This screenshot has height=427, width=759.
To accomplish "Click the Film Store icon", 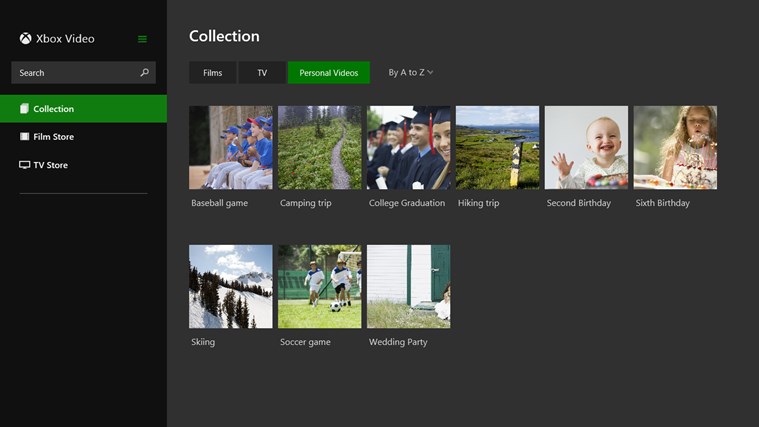I will pyautogui.click(x=24, y=137).
